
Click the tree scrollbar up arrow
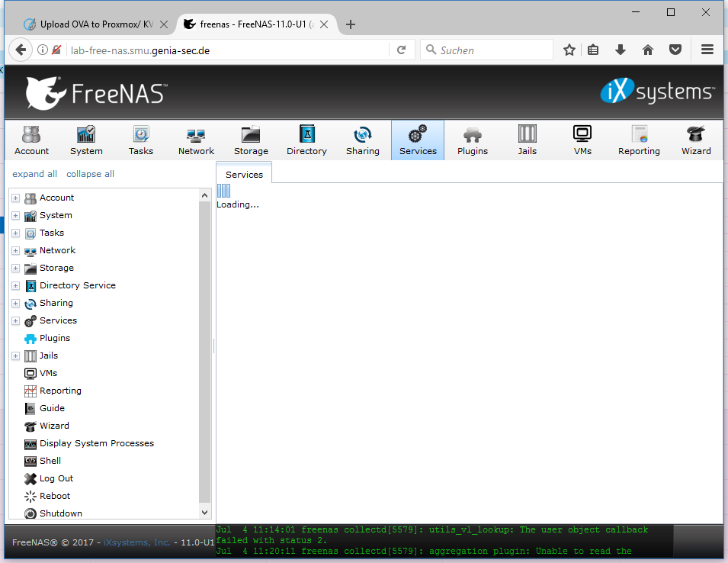tap(204, 195)
